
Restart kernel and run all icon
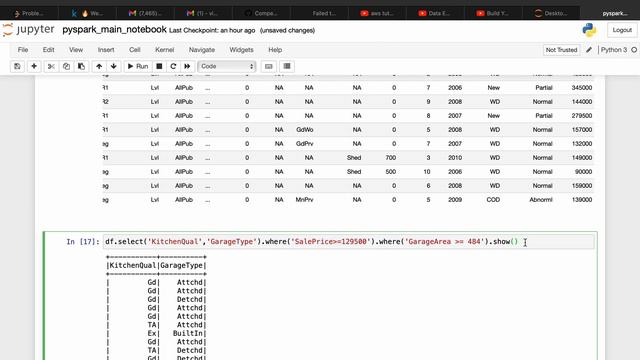187,66
